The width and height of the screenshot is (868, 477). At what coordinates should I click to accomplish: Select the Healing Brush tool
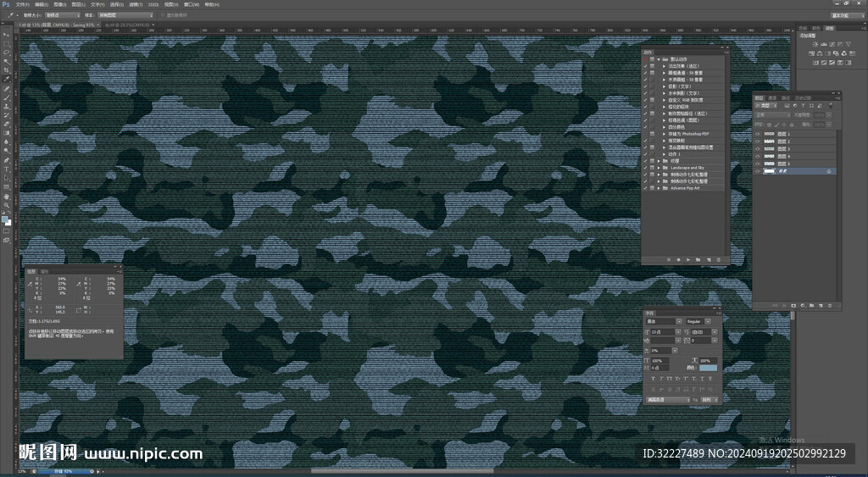(7, 89)
